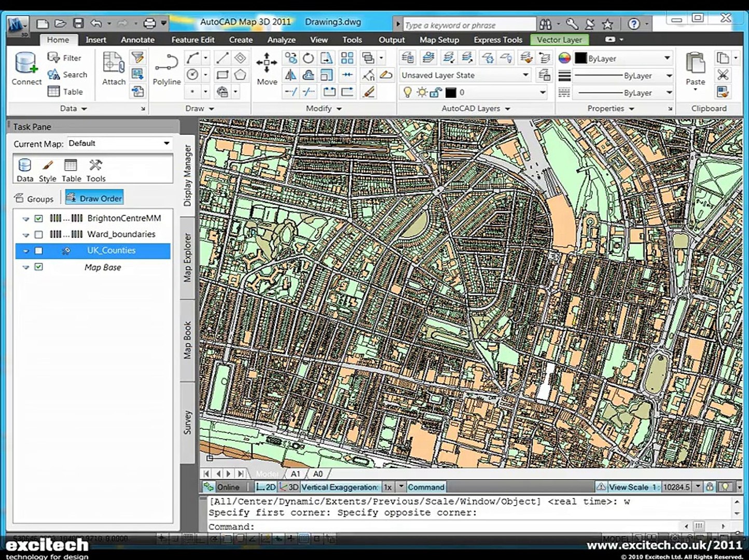
Task: Click the Connect data icon
Action: point(26,68)
